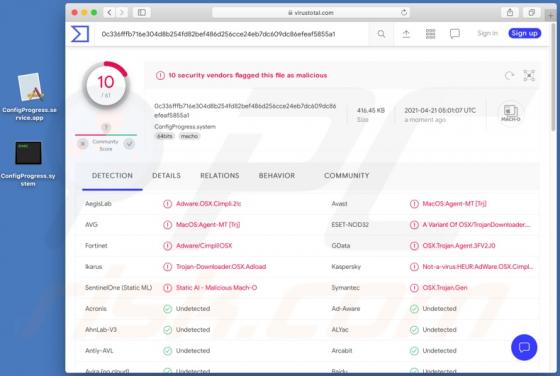Image resolution: width=560 pixels, height=376 pixels.
Task: Click the AegisLab Adware.OSX.Cimpli result
Action: click(208, 204)
